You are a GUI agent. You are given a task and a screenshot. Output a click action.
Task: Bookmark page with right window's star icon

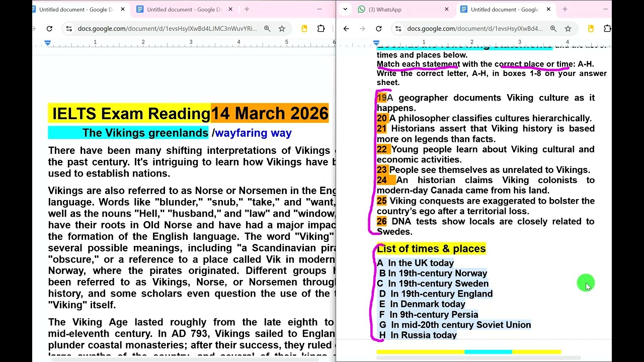pos(568,29)
